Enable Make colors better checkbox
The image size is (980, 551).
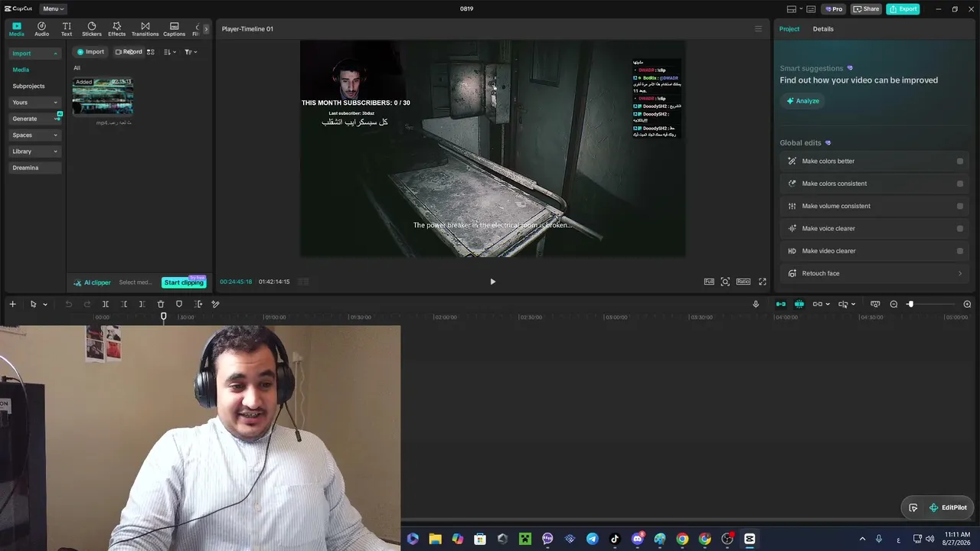pos(960,161)
